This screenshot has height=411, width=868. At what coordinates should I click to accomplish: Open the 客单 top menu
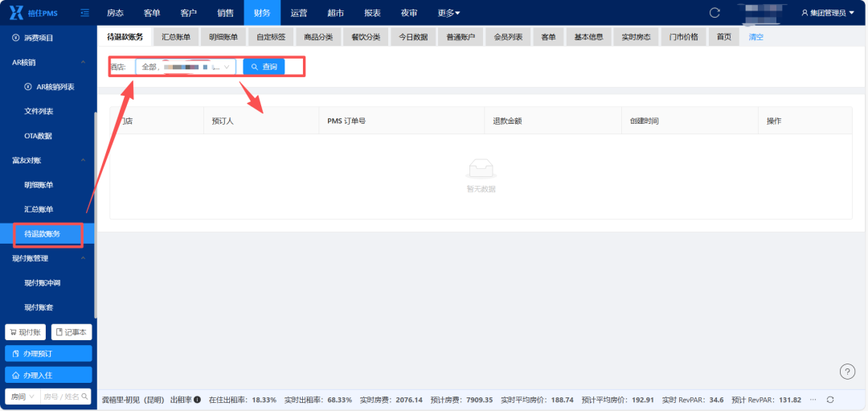152,12
